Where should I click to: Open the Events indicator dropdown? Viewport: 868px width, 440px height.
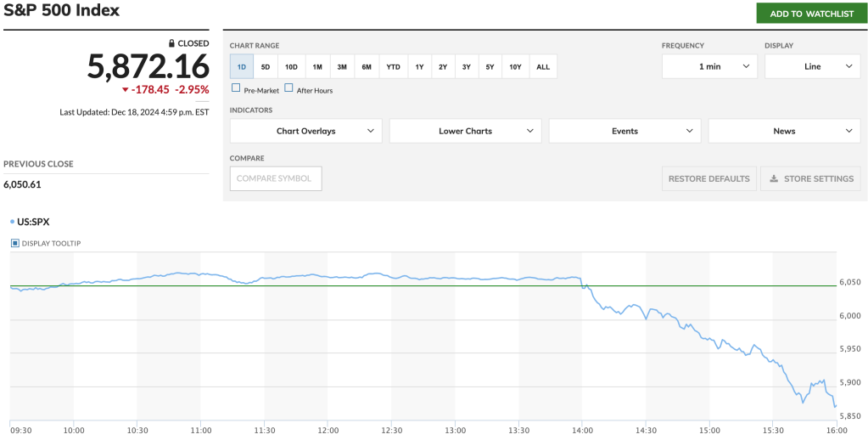(x=624, y=131)
